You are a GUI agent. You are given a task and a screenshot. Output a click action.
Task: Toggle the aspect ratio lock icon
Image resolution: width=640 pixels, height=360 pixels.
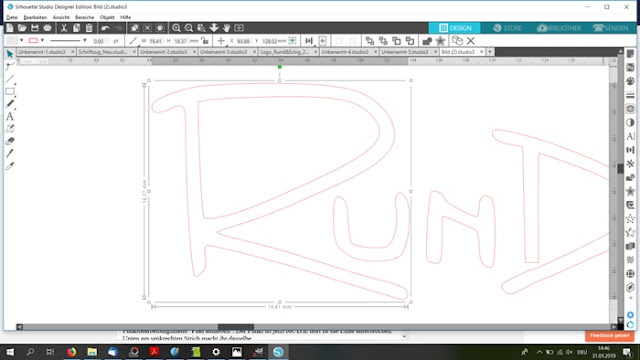204,40
